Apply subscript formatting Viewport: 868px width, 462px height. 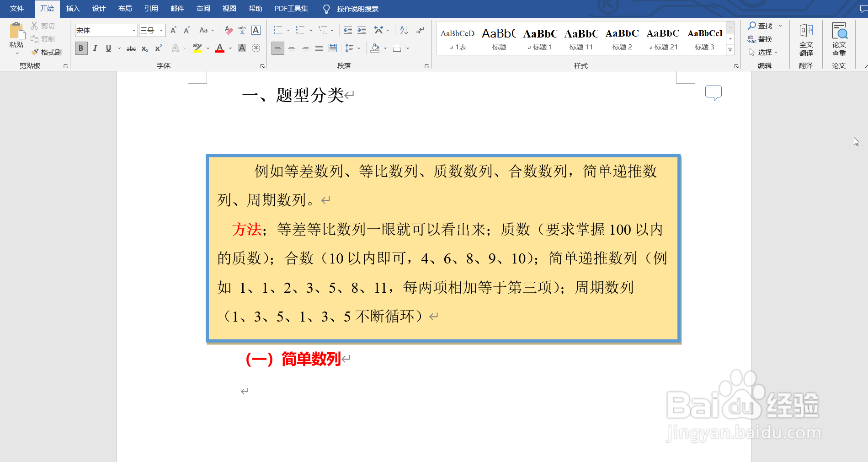(144, 48)
